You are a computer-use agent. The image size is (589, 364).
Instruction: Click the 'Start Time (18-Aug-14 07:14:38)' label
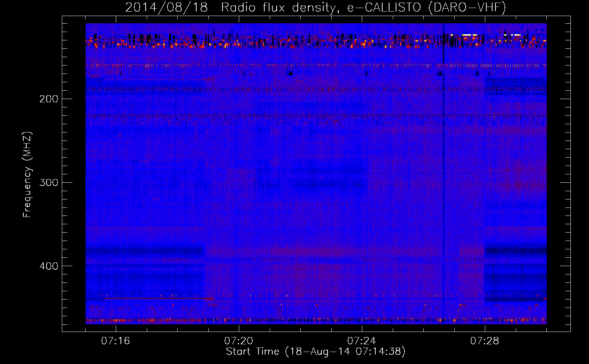click(x=316, y=352)
